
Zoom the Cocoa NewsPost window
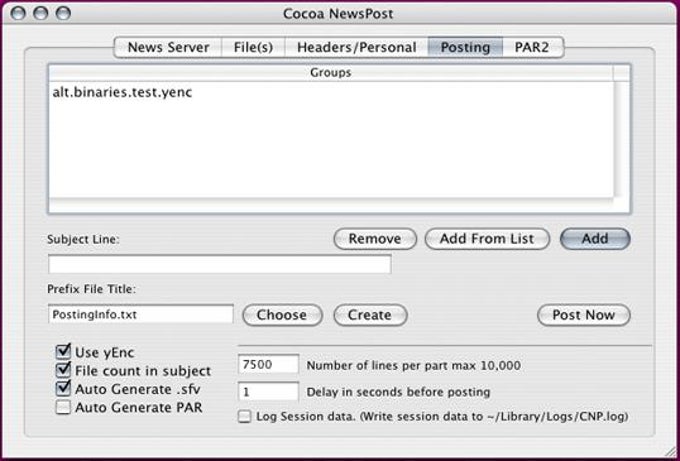[63, 13]
